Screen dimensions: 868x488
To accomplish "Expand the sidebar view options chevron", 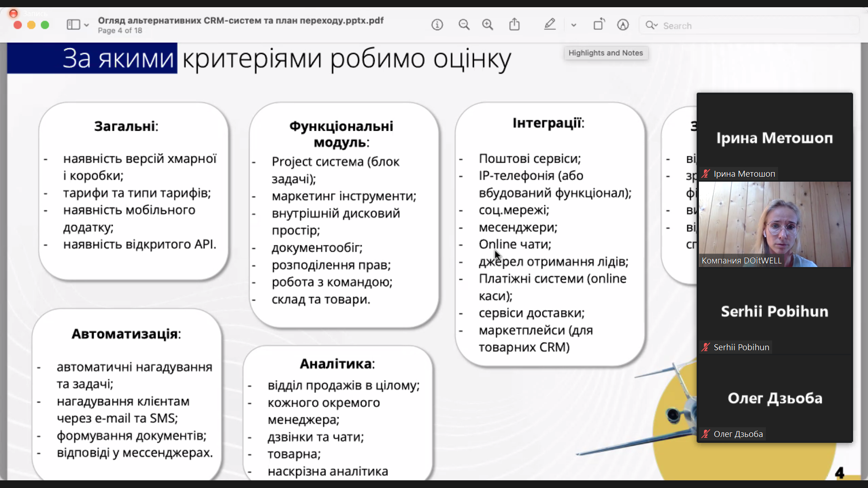I will pyautogui.click(x=86, y=25).
